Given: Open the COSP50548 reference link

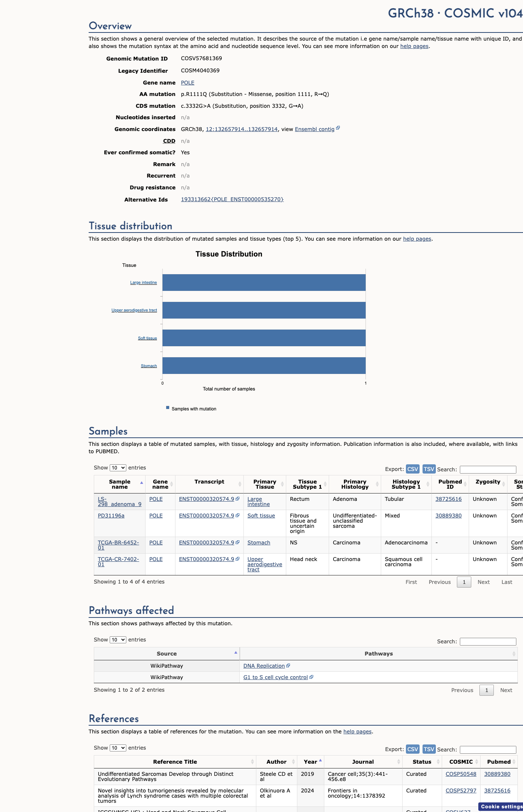Looking at the screenshot, I should [x=461, y=774].
